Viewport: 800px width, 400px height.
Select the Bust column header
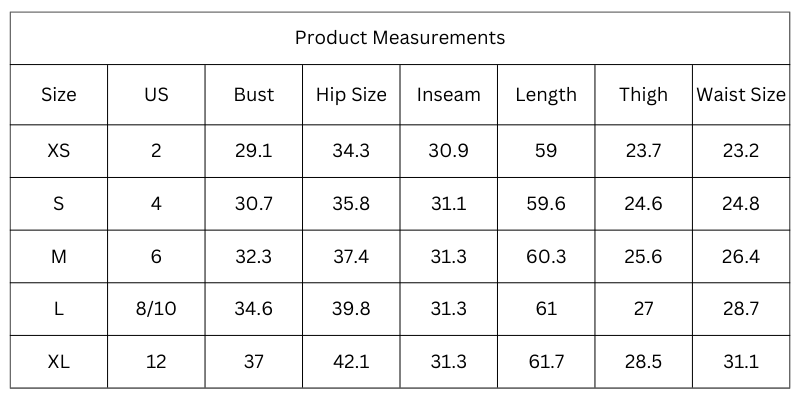253,95
